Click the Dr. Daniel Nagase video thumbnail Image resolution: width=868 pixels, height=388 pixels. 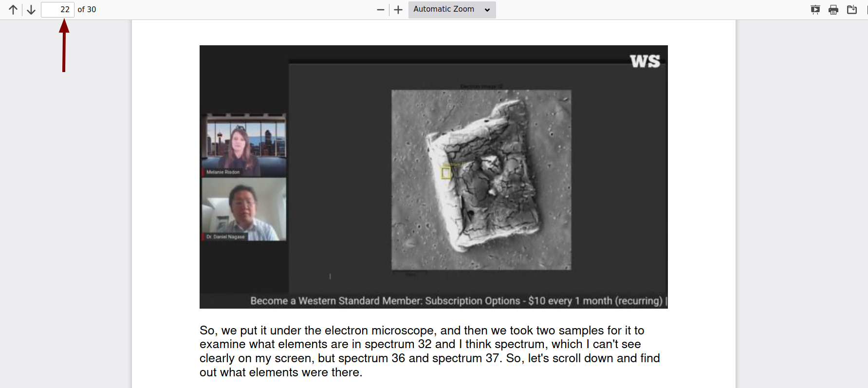(x=244, y=209)
